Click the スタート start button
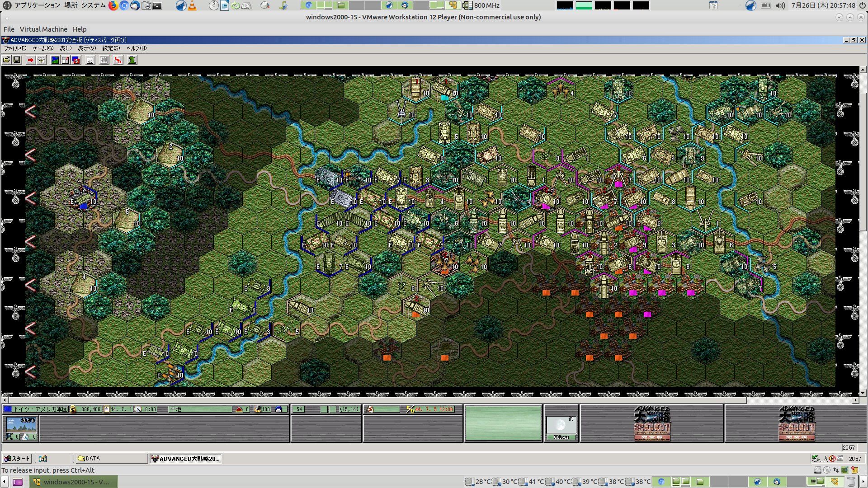Screen dimensions: 868x488 click(x=17, y=459)
